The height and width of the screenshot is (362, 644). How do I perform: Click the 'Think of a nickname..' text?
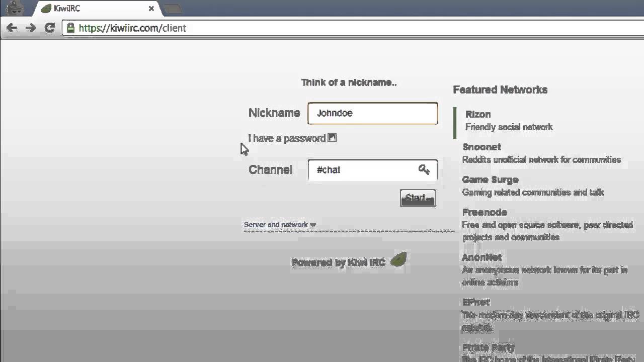pyautogui.click(x=349, y=82)
